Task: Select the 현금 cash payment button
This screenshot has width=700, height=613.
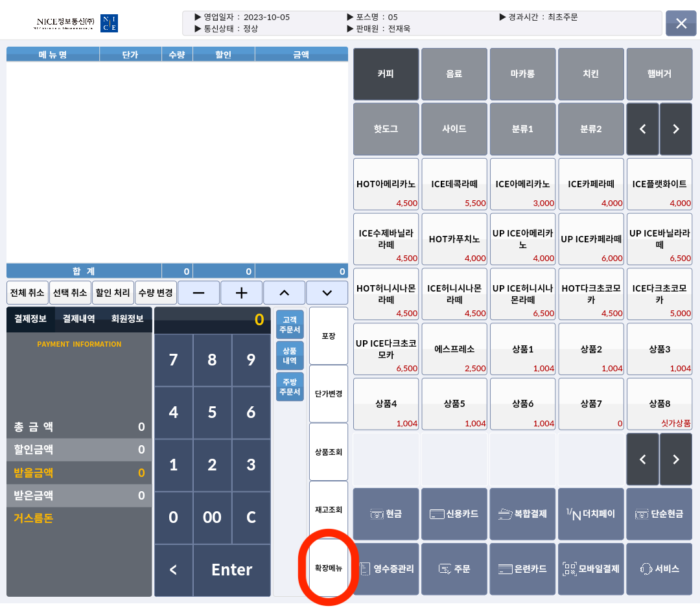Action: tap(386, 514)
